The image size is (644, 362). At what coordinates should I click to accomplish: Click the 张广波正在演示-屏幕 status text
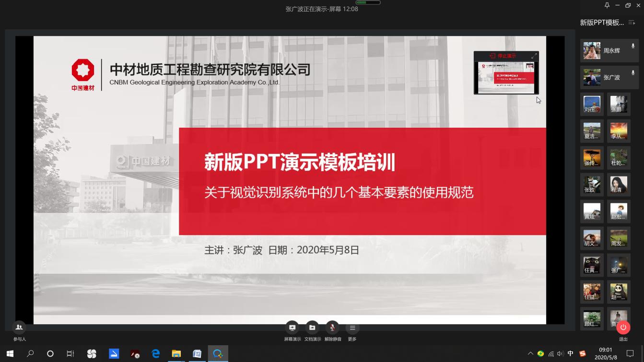[x=322, y=9]
